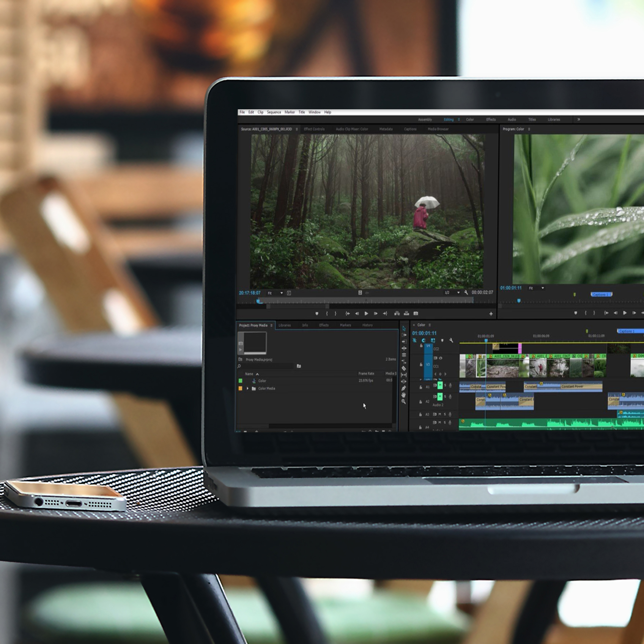Image resolution: width=644 pixels, height=644 pixels.
Task: Select the Zoom tool magnifier
Action: pos(404,402)
